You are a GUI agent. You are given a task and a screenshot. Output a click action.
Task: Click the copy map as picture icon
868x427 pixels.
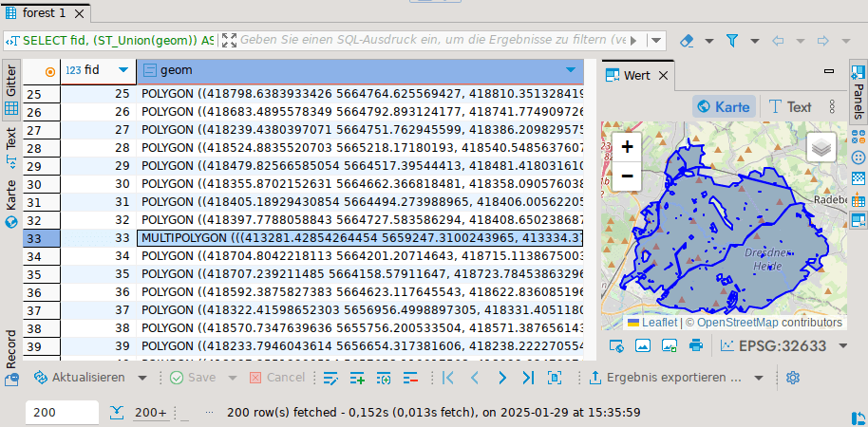pyautogui.click(x=643, y=345)
